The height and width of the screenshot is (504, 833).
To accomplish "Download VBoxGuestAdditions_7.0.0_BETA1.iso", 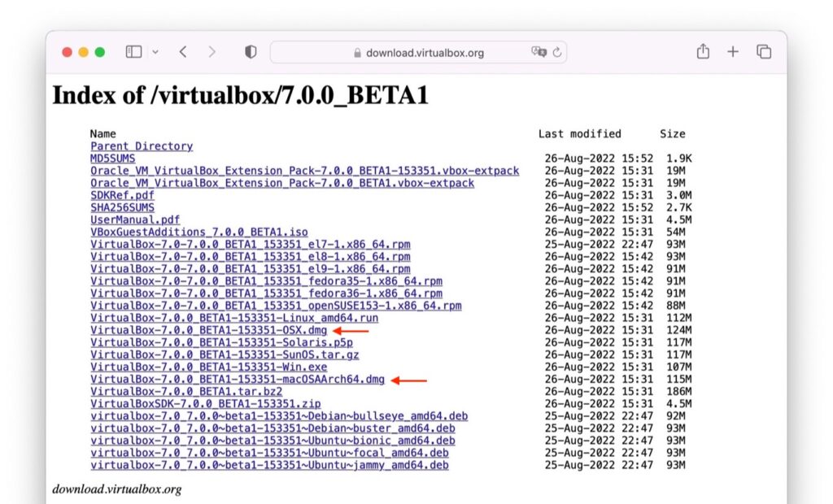I will (200, 232).
